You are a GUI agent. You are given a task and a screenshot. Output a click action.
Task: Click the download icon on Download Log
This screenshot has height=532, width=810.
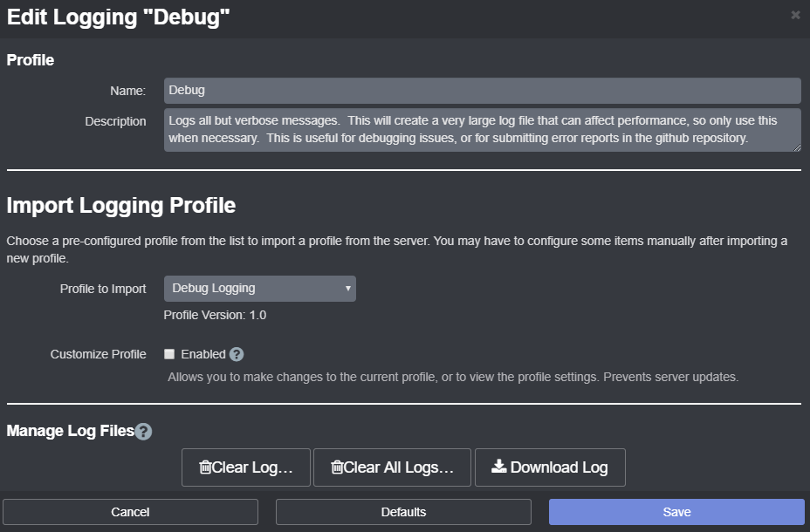[499, 467]
